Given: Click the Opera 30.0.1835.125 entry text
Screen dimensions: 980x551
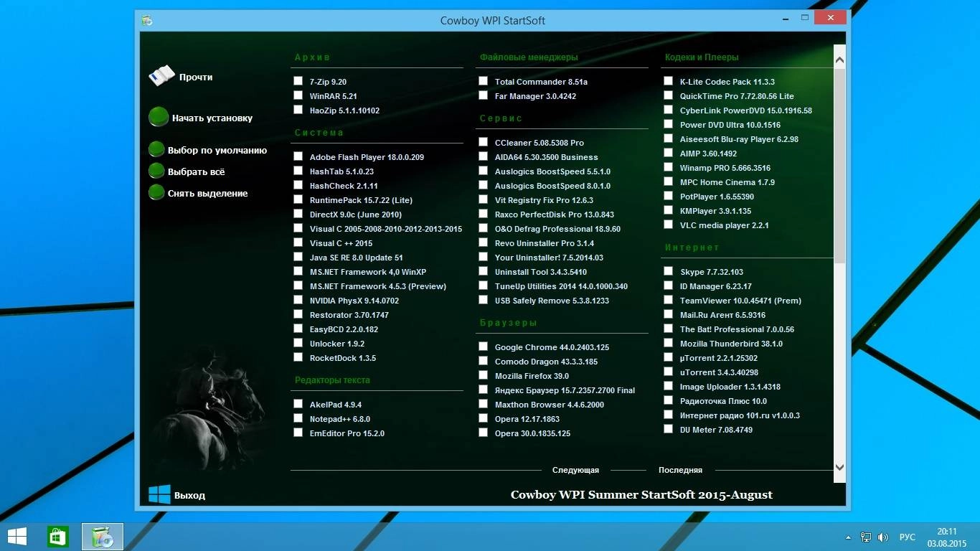Looking at the screenshot, I should point(532,433).
